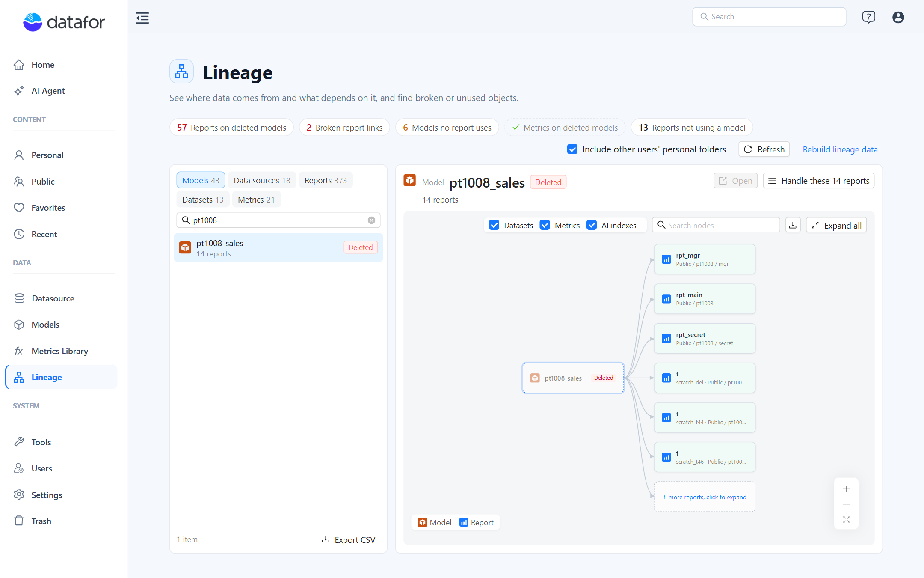
Task: Filter by 2 Broken report links
Action: click(x=344, y=128)
